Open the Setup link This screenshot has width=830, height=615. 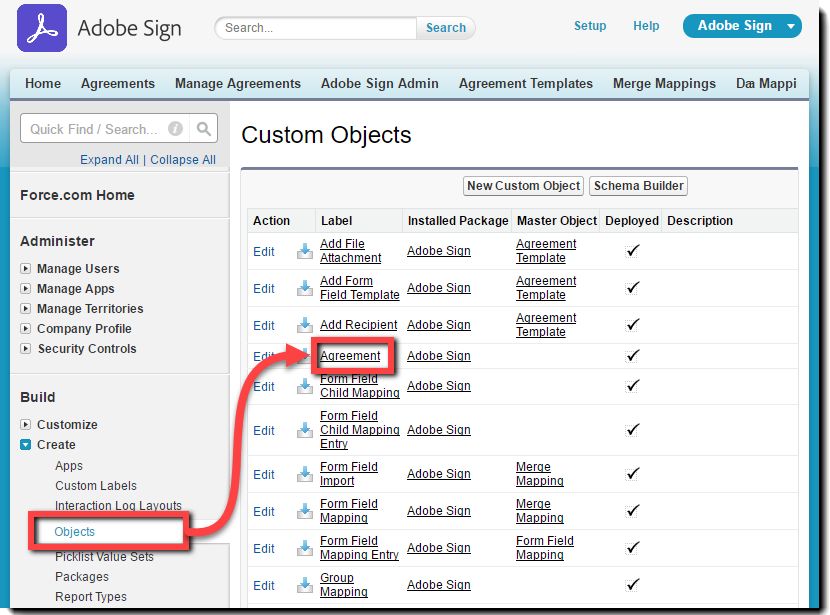tap(590, 26)
